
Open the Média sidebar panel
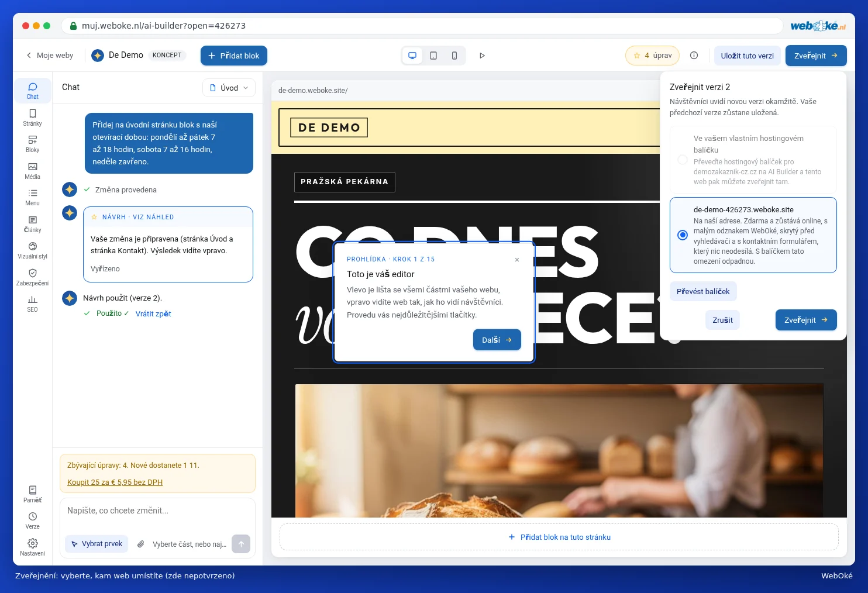coord(32,171)
